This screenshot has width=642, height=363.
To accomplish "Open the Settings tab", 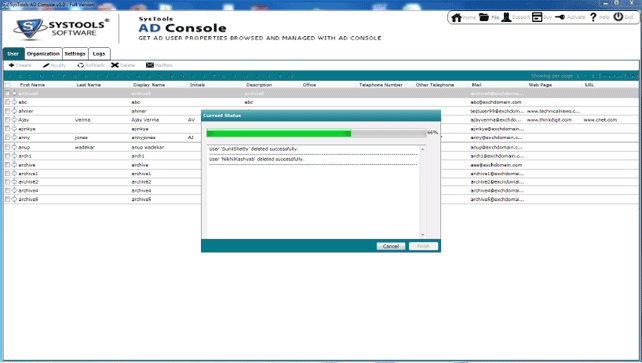I will 75,54.
